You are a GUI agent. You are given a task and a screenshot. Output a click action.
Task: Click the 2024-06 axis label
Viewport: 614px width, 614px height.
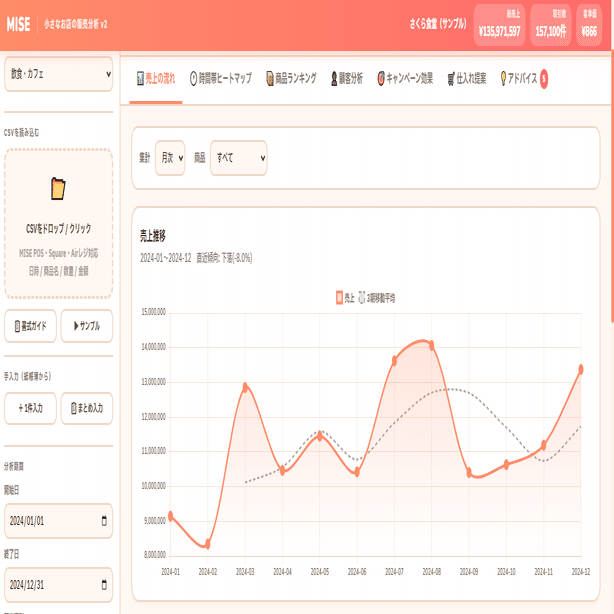point(357,572)
